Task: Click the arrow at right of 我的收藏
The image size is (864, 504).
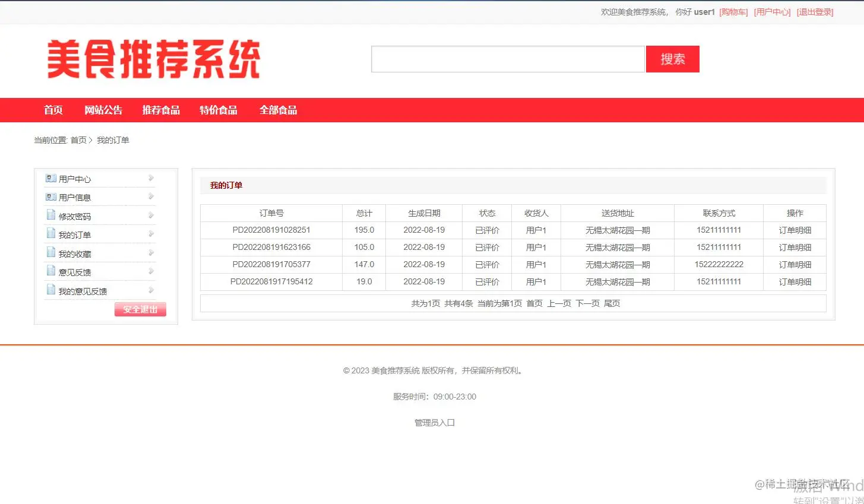Action: (x=151, y=252)
